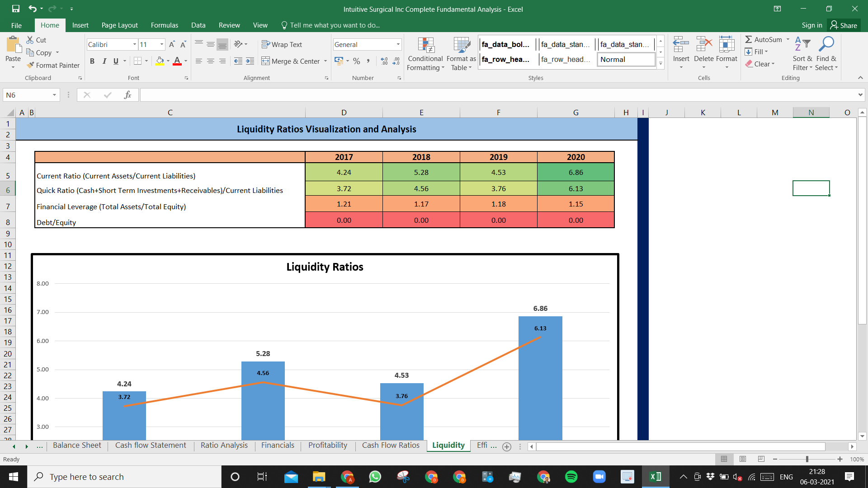Click the Align Left icon

click(x=199, y=61)
